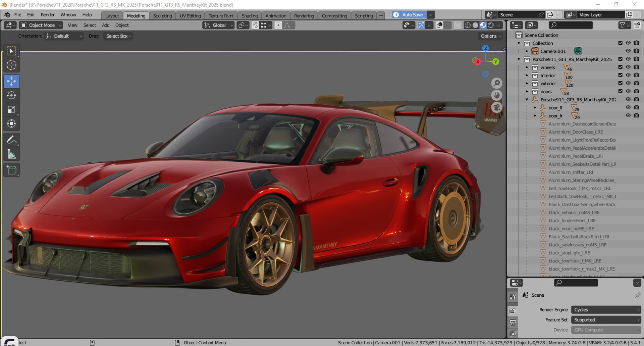Open the Output properties tab icon
Image resolution: width=644 pixels, height=346 pixels.
[x=513, y=323]
